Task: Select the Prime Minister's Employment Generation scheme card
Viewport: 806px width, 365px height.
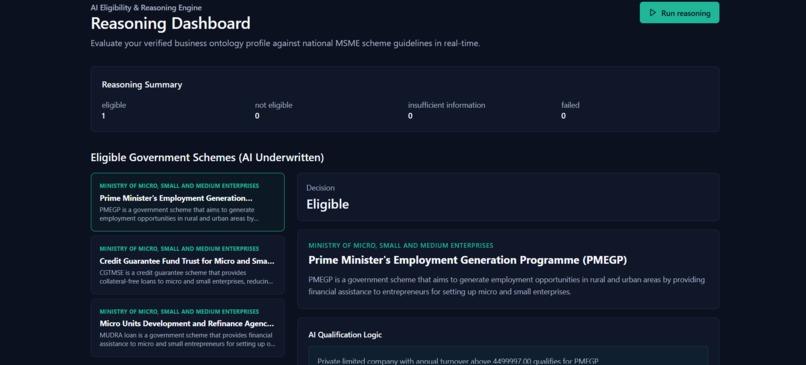Action: (x=188, y=202)
